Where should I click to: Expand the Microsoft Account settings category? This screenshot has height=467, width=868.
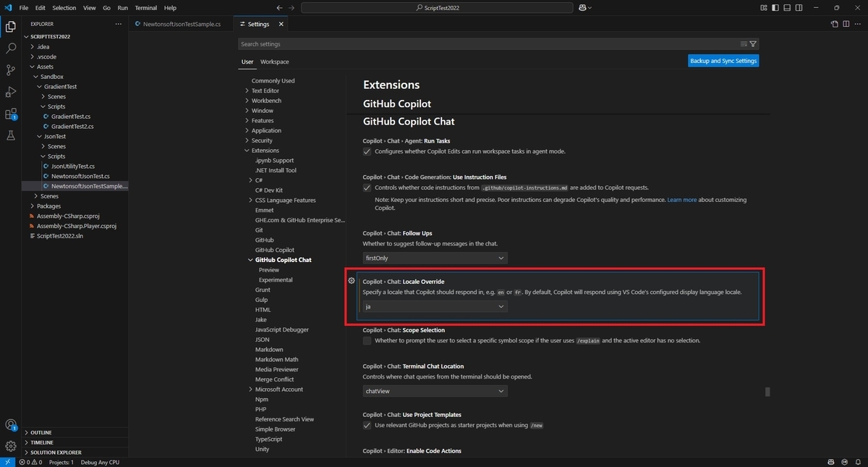pos(278,390)
